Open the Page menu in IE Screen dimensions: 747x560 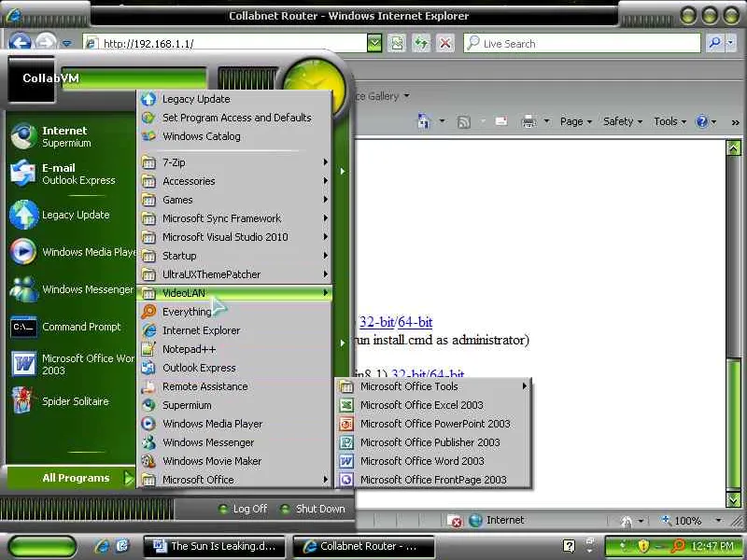(x=575, y=121)
